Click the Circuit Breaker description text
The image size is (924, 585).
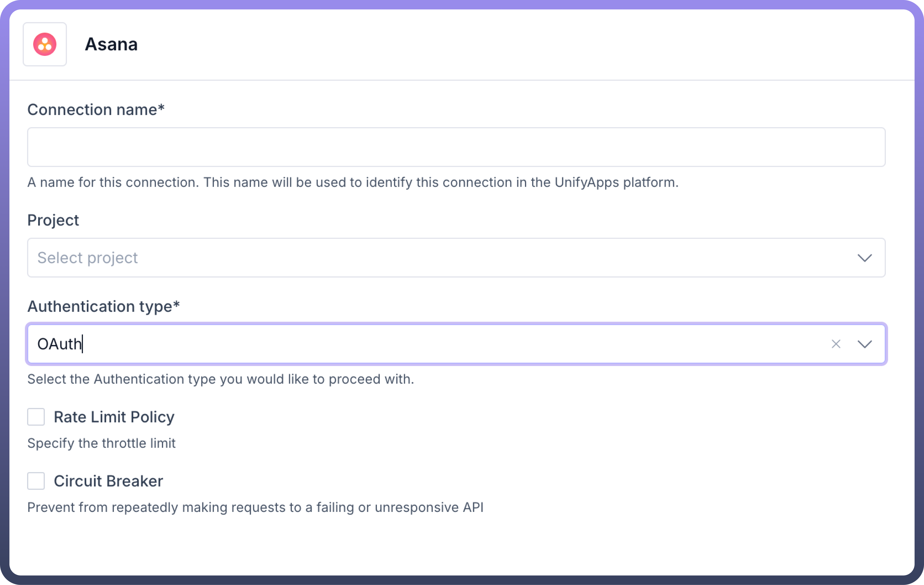click(x=255, y=507)
